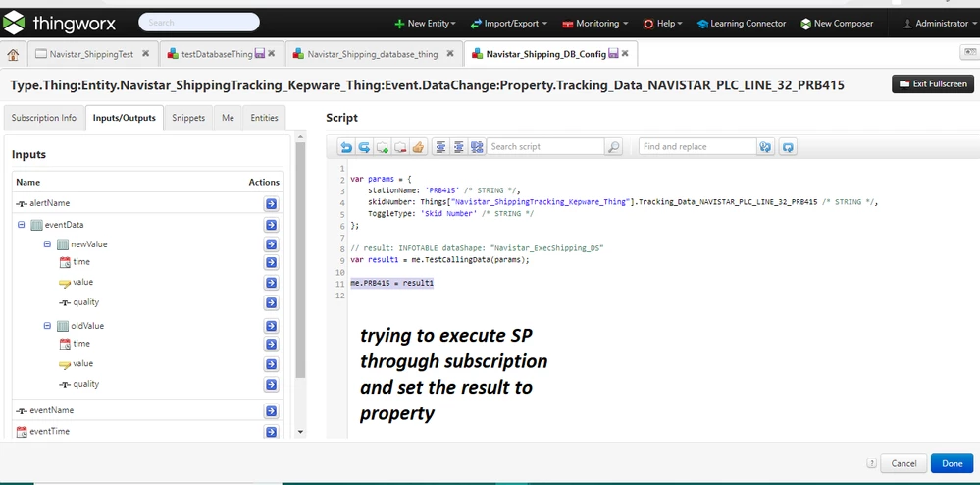Close the testDatabaseThing tab
This screenshot has height=485, width=980.
point(272,54)
